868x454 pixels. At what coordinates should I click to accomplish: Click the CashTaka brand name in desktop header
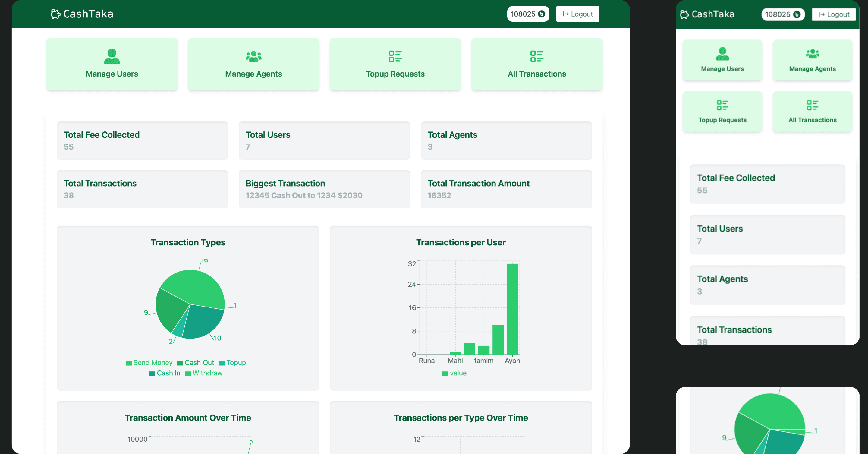(x=88, y=14)
